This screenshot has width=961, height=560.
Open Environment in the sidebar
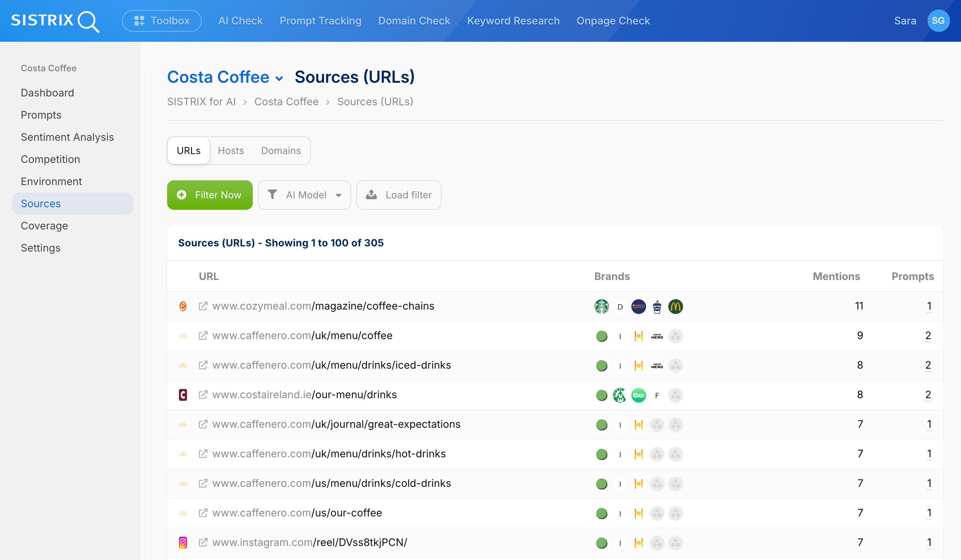tap(51, 181)
